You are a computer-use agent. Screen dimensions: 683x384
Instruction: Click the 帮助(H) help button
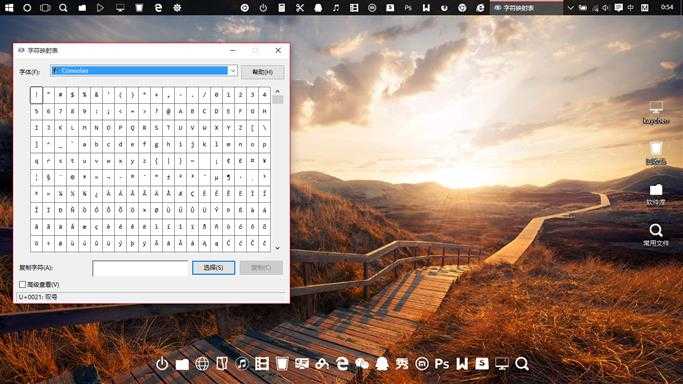pyautogui.click(x=263, y=72)
